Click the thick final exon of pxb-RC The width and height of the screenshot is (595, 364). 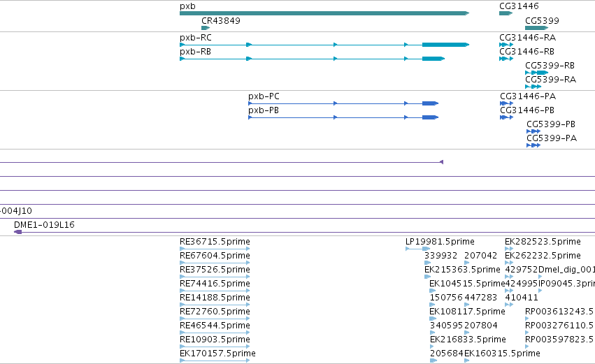click(445, 45)
